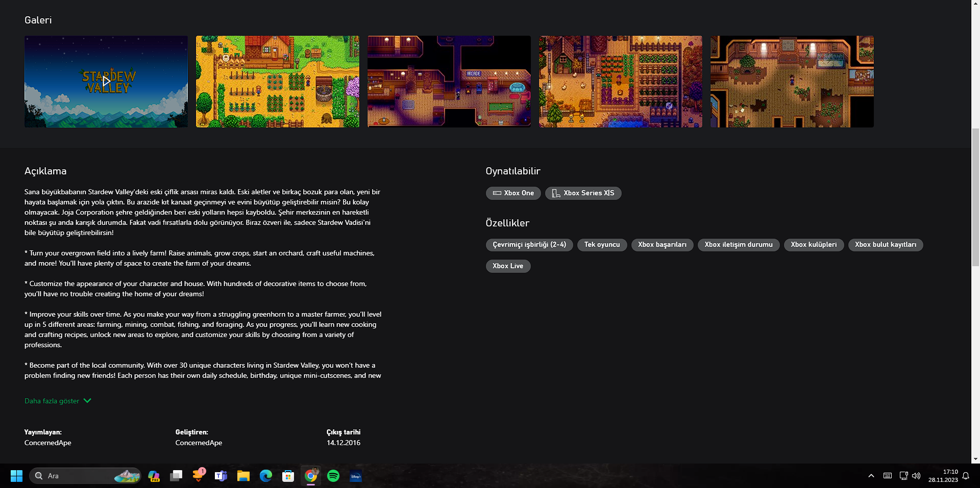
Task: Click the release date 14.12.2016
Action: (344, 443)
